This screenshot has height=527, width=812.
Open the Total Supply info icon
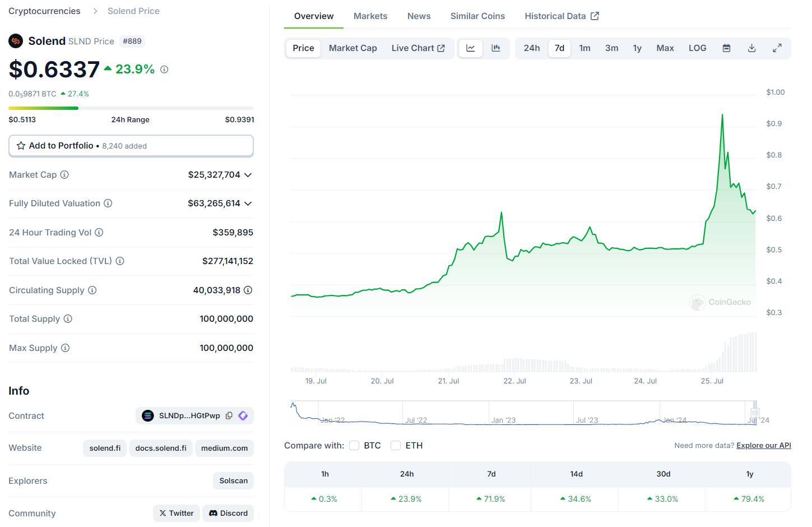pos(68,319)
